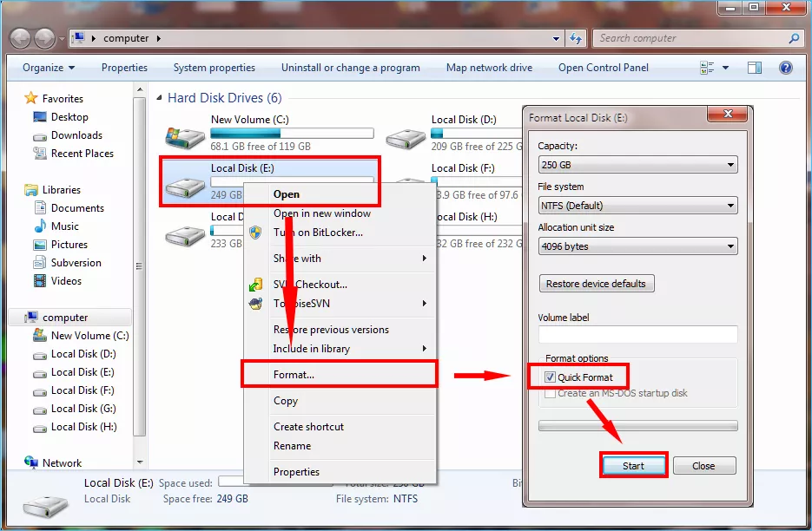812x531 pixels.
Task: Click the Libraries folder icon
Action: 31,190
